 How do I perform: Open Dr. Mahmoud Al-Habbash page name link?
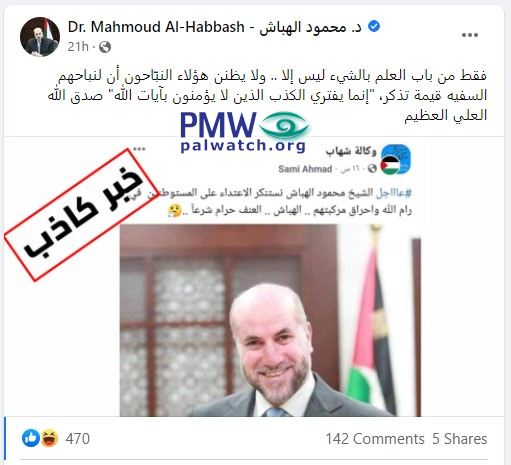point(214,27)
